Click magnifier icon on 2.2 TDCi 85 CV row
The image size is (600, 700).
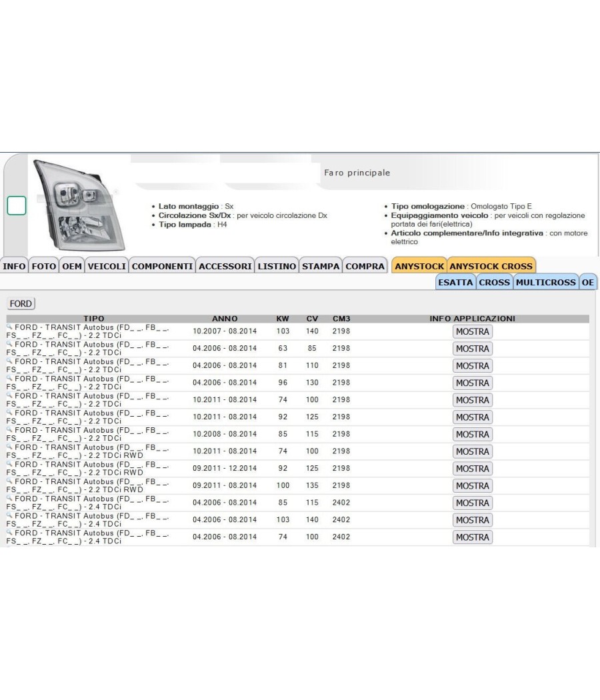click(9, 344)
